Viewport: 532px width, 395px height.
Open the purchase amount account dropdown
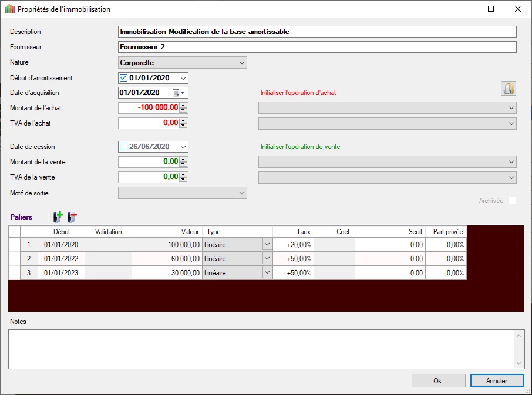(388, 108)
